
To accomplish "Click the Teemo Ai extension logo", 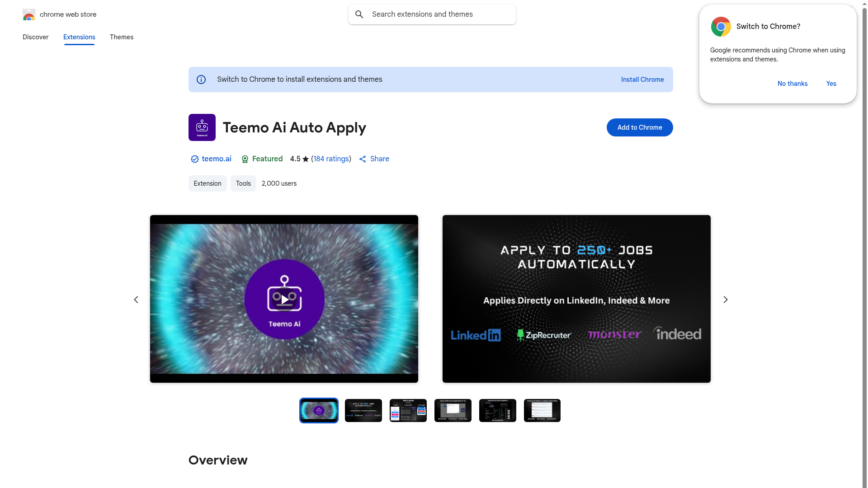I will point(202,127).
